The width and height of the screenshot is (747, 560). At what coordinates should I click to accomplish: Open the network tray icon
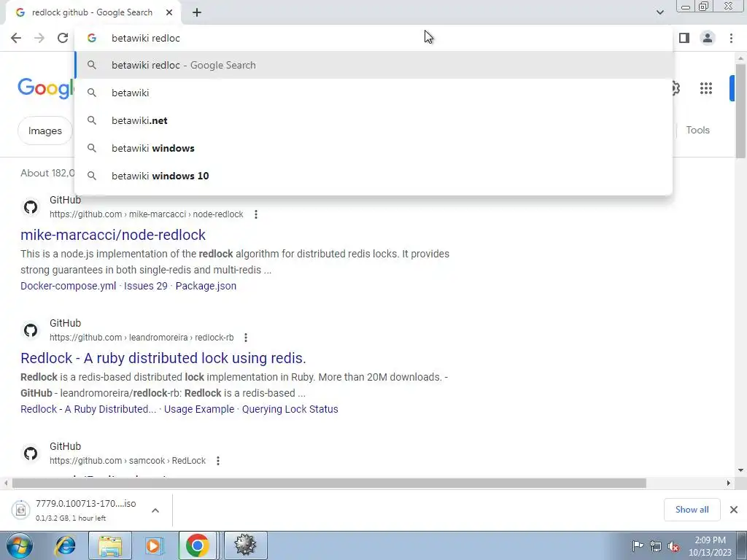pos(656,546)
